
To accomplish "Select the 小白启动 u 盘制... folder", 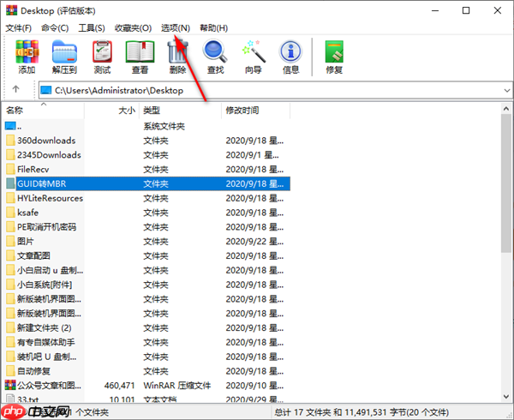I will coord(50,270).
